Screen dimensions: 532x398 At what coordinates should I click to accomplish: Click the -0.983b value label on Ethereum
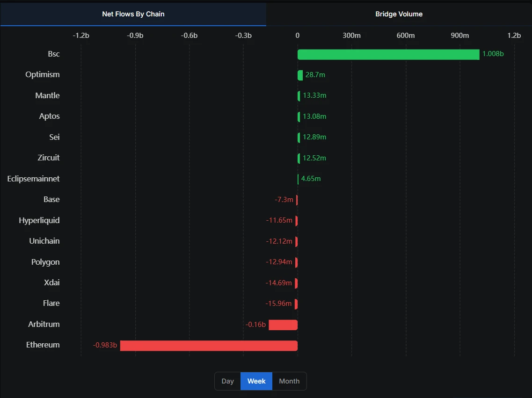pyautogui.click(x=104, y=345)
